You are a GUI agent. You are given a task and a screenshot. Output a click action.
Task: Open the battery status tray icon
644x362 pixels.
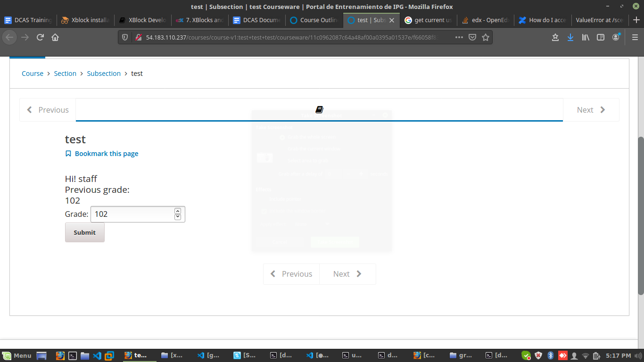[x=597, y=355]
